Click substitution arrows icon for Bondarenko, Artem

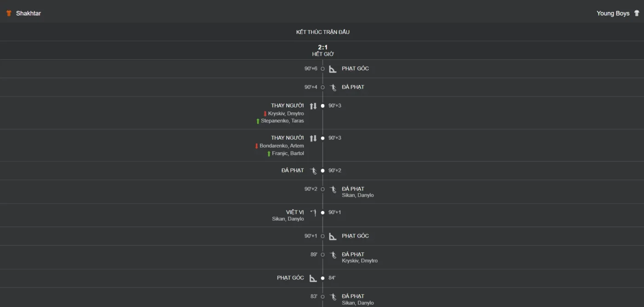pos(313,138)
